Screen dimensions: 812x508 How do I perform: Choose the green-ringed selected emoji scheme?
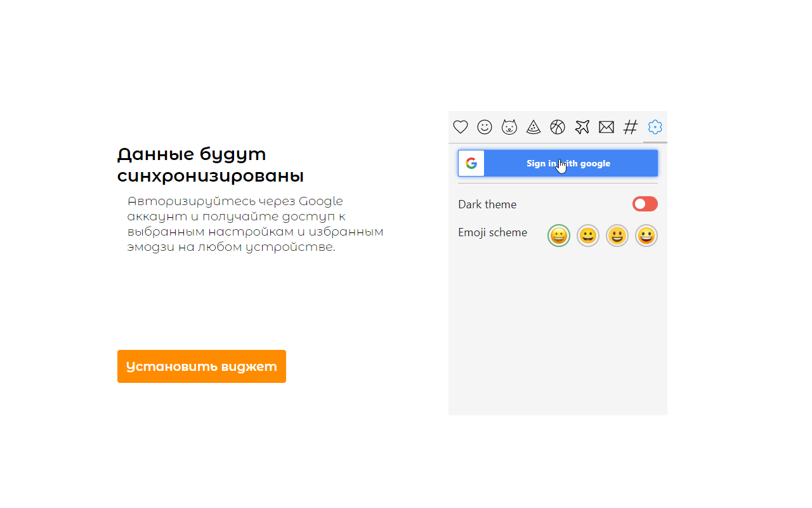tap(559, 236)
